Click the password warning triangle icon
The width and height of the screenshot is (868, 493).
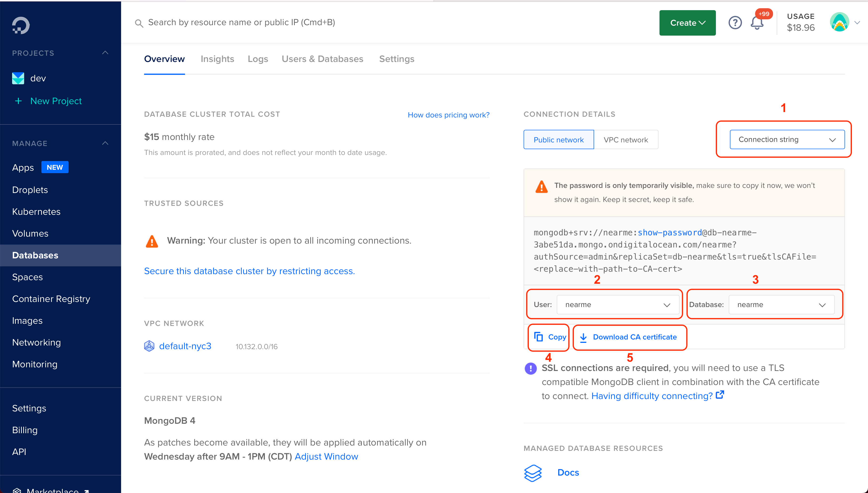(x=541, y=186)
